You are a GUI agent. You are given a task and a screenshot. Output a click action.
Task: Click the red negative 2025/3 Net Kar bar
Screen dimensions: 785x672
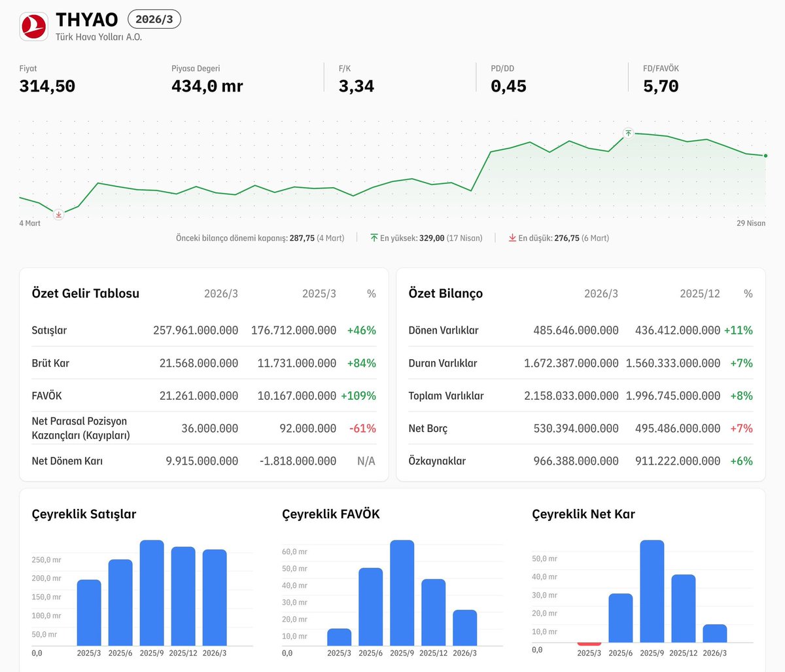tap(589, 644)
